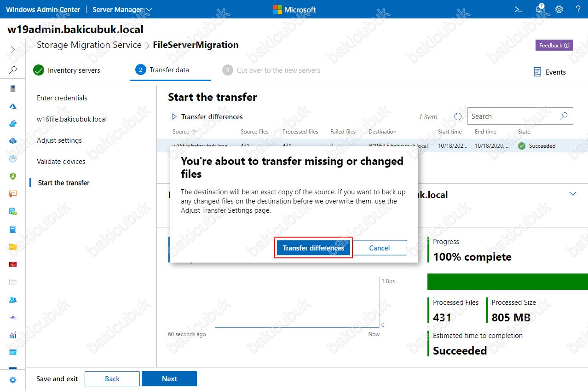This screenshot has width=588, height=390.
Task: Click the refresh icon beside Search
Action: 457,116
